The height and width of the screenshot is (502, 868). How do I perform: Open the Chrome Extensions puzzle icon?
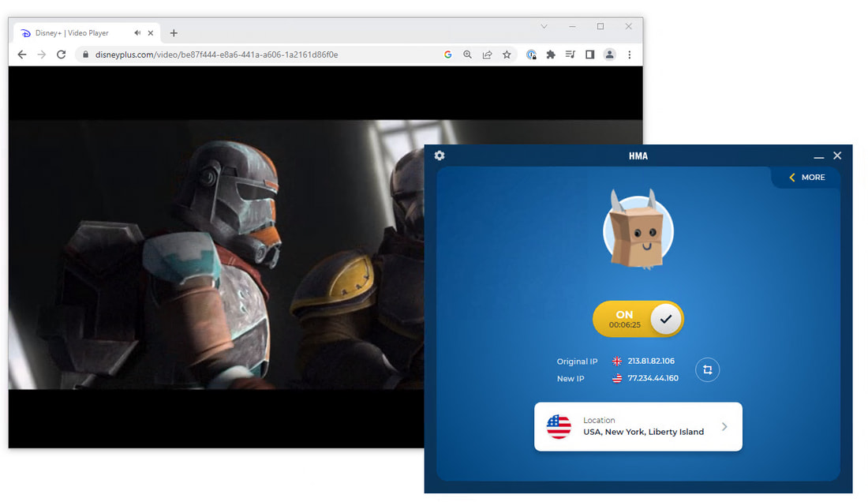[551, 54]
